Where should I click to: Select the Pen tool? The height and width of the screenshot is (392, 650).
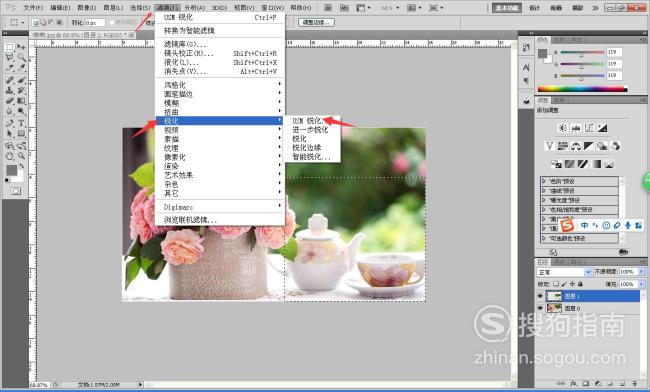click(x=9, y=123)
